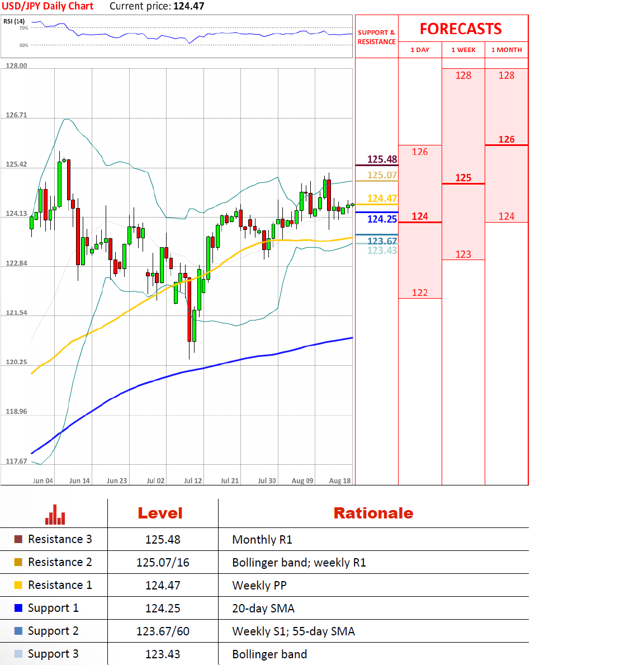
Task: Select the 124.47 level label beside chart
Action: (x=382, y=199)
